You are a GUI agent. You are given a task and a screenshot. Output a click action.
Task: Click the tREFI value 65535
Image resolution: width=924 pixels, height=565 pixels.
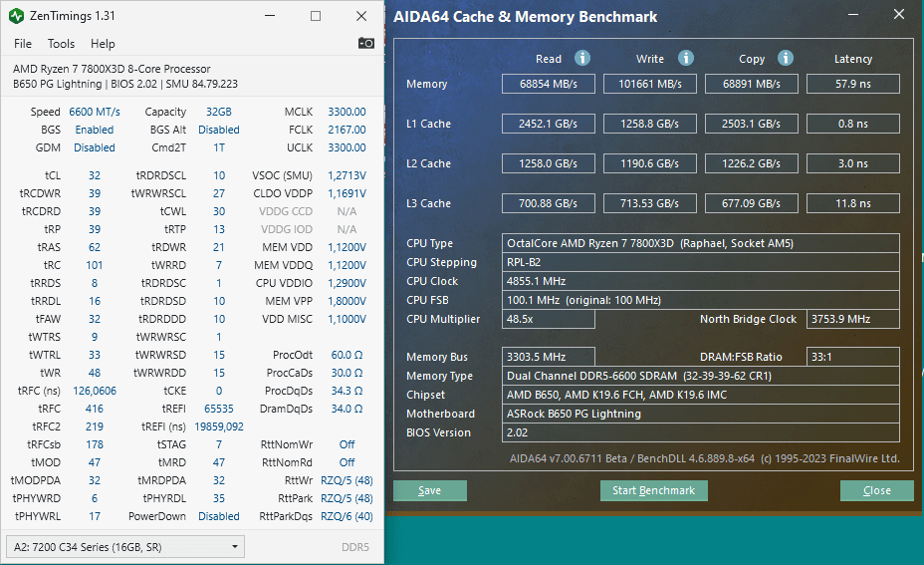pyautogui.click(x=219, y=409)
